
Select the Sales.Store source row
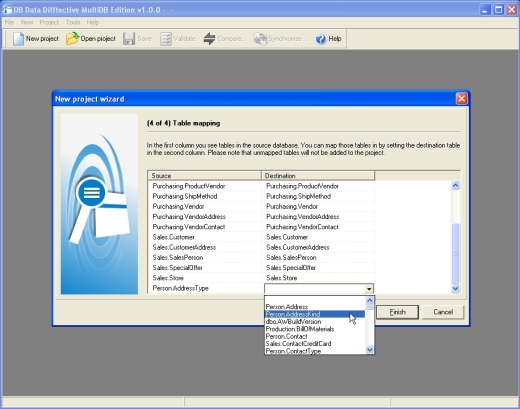point(205,278)
